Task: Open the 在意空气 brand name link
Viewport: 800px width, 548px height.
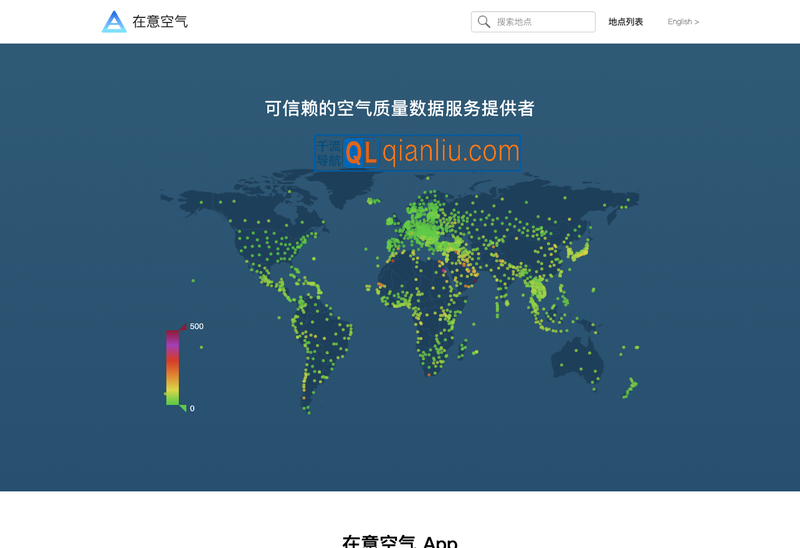Action: click(x=160, y=21)
